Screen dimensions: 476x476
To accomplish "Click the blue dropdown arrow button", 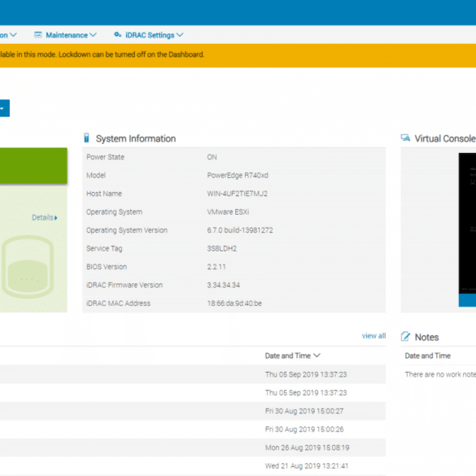I will (x=4, y=108).
